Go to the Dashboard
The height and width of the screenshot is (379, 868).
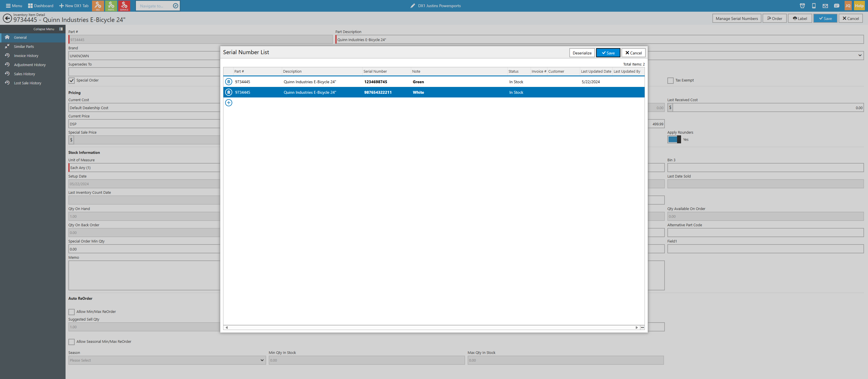coord(40,6)
